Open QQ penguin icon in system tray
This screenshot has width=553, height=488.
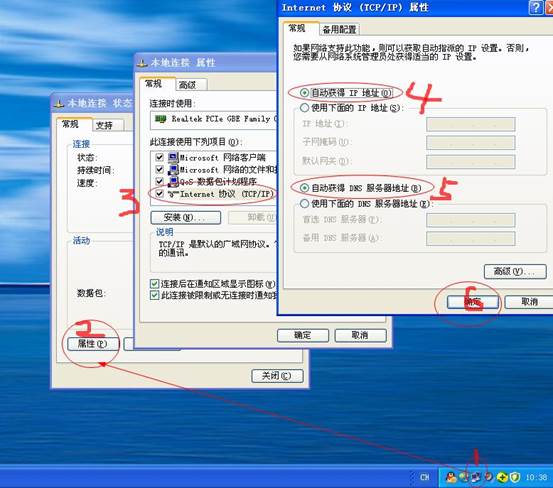[451, 477]
